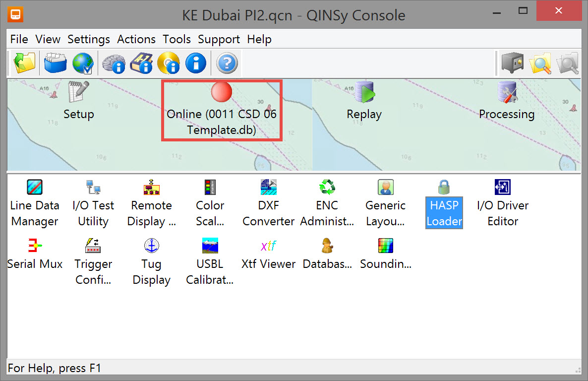This screenshot has width=588, height=381.
Task: Launch Line Data Manager
Action: [35, 203]
